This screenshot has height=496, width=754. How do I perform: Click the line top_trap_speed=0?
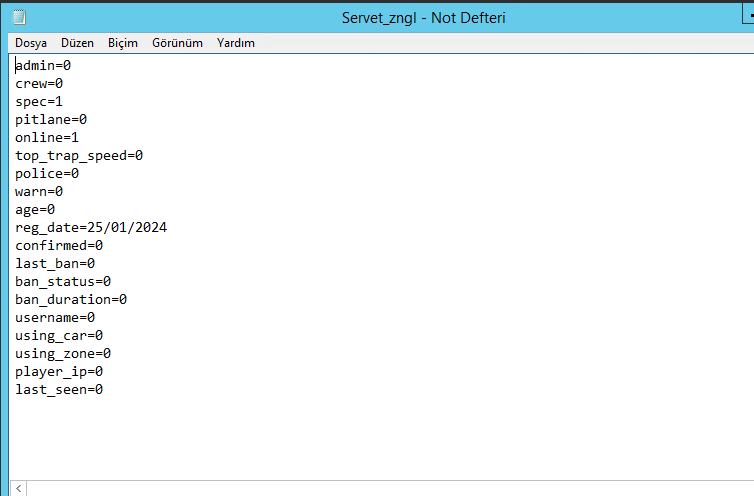[79, 155]
